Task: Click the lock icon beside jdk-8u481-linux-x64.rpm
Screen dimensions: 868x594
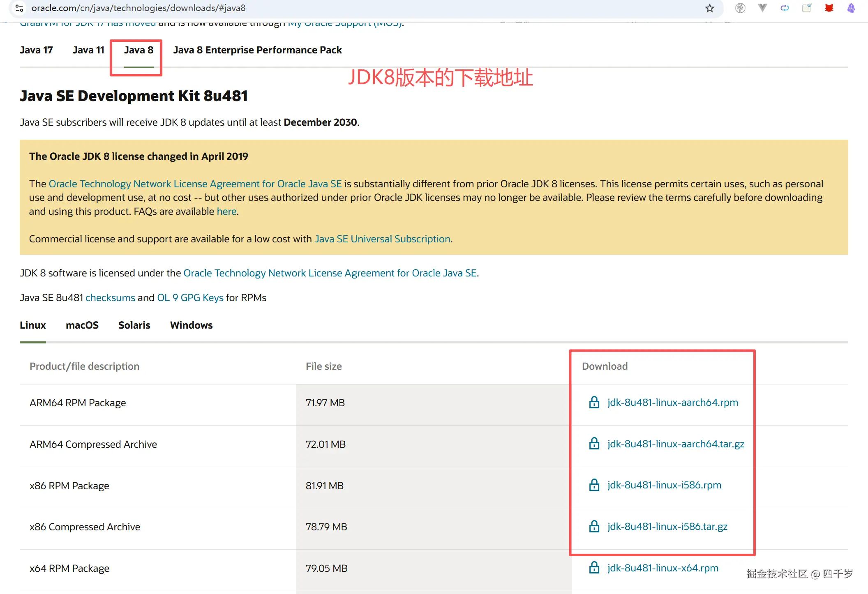Action: (x=594, y=568)
